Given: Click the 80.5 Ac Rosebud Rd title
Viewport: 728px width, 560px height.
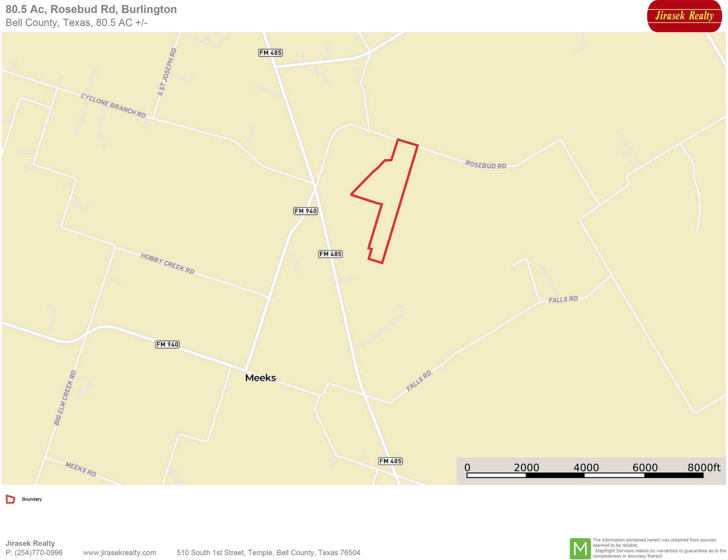Looking at the screenshot, I should point(91,9).
